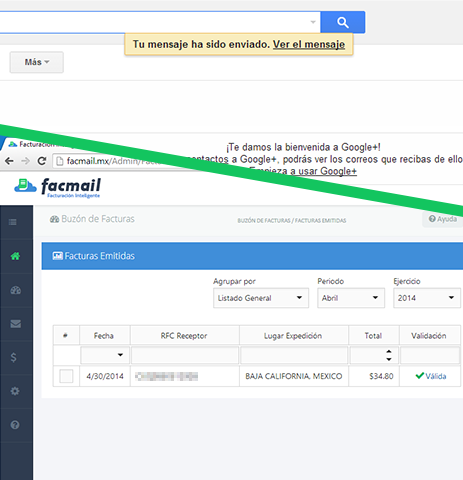
Task: Click the Ver el mensaje link
Action: click(x=309, y=44)
